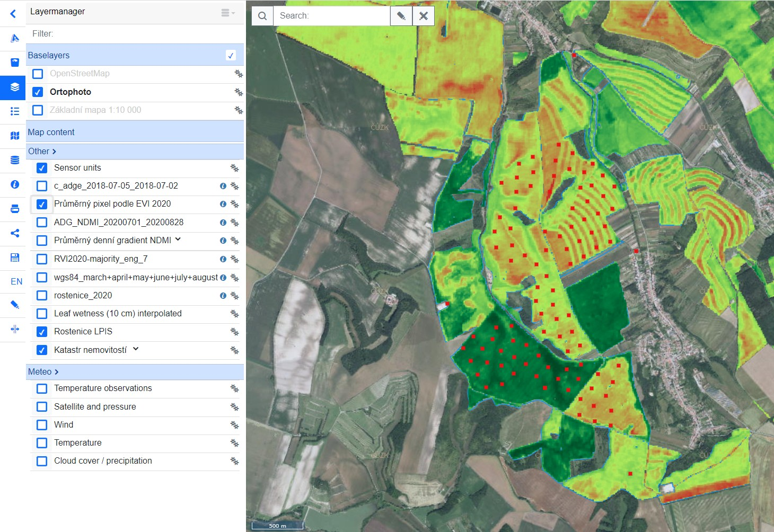Collapse the Other layer group
The image size is (774, 532).
pos(42,151)
